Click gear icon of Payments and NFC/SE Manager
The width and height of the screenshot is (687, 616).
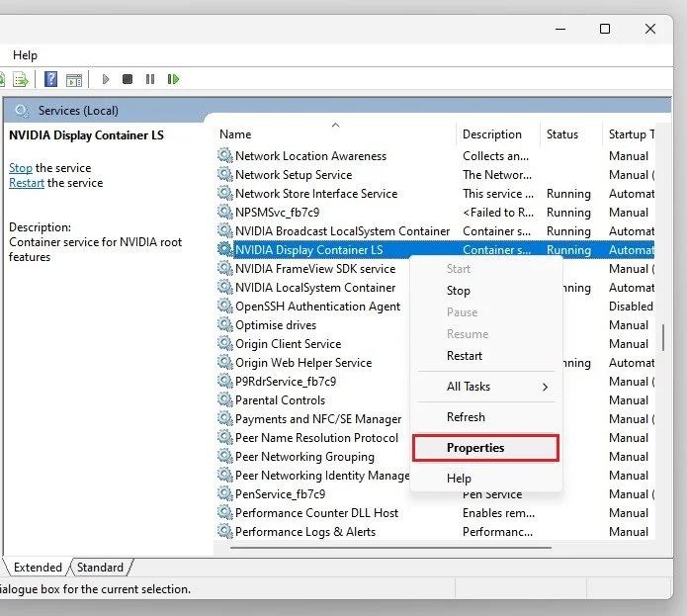pos(225,419)
